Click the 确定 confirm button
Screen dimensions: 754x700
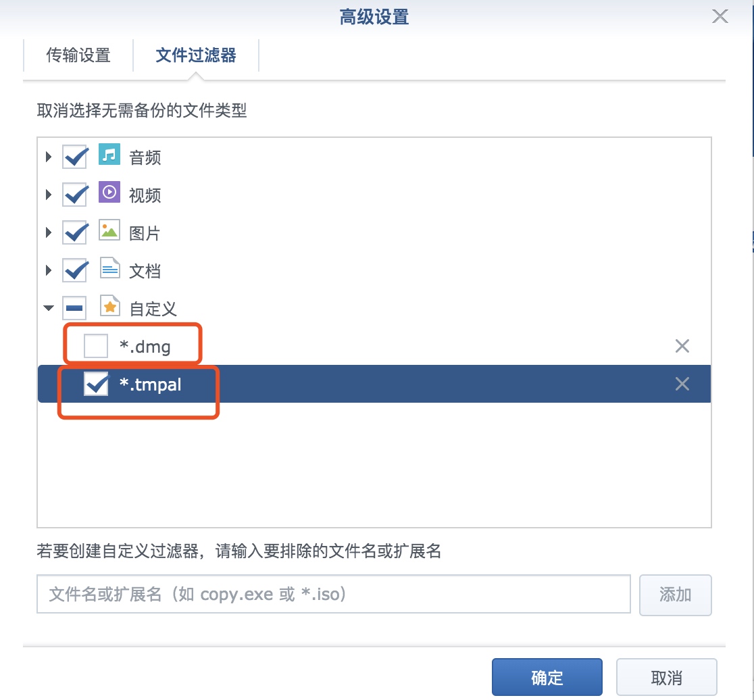[547, 677]
